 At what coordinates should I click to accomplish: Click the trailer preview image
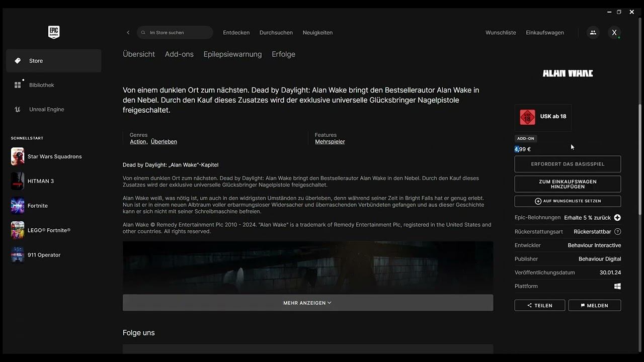pyautogui.click(x=308, y=267)
